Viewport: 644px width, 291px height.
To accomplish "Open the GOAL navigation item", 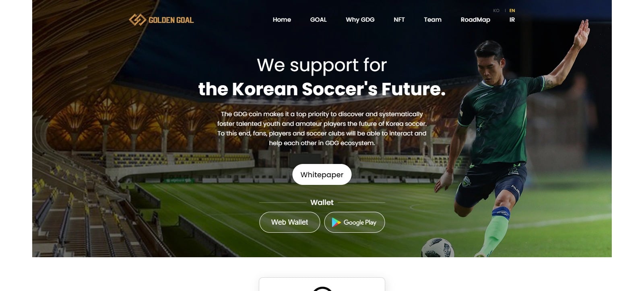I will click(x=318, y=20).
